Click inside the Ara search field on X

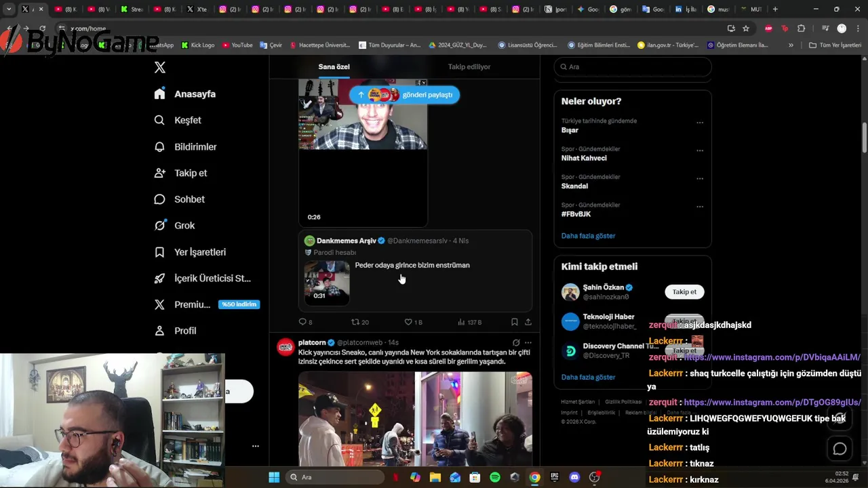pyautogui.click(x=633, y=67)
